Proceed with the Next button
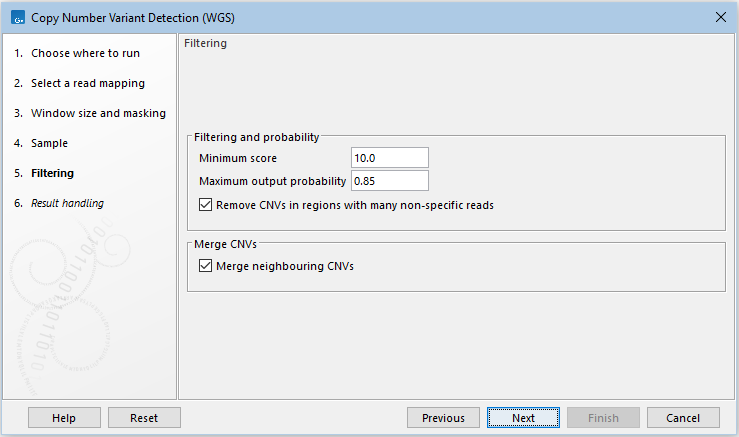Image resolution: width=739 pixels, height=437 pixels. (523, 418)
